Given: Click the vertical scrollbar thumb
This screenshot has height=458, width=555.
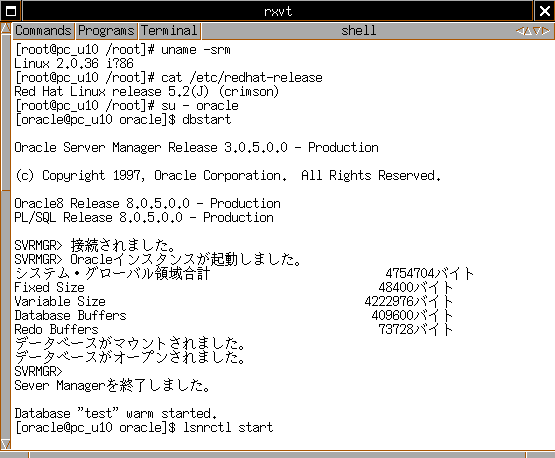Looking at the screenshot, I should tap(6, 113).
